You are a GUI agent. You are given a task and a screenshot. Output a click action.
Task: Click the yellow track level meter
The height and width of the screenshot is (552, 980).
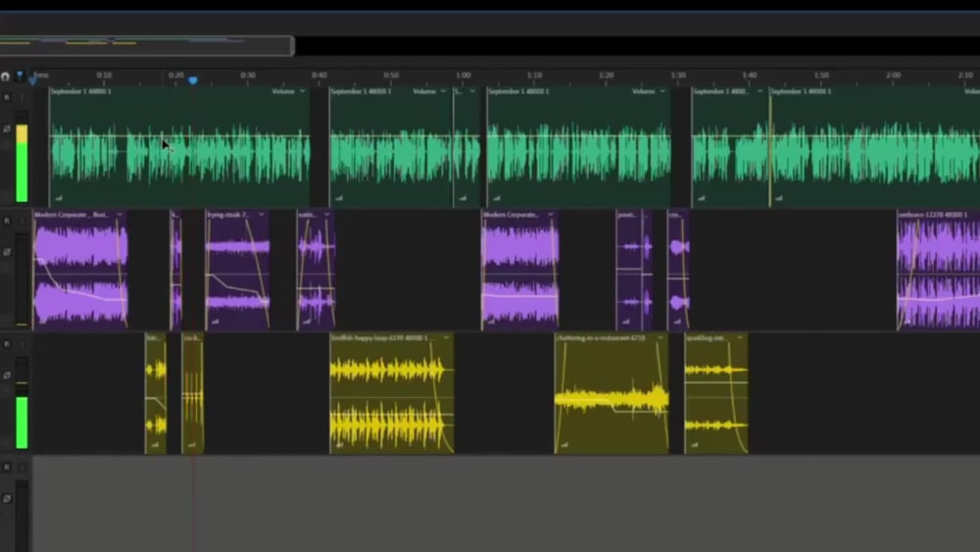(x=22, y=403)
